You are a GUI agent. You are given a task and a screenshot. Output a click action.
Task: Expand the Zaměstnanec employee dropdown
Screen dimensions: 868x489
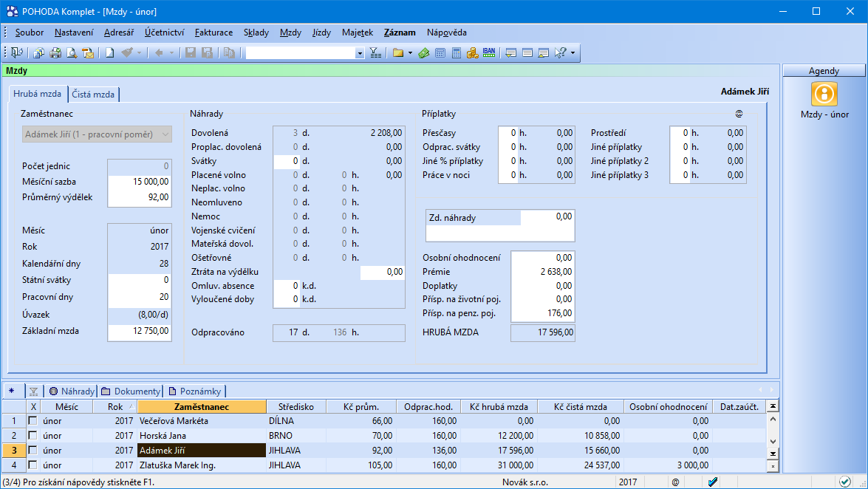(165, 134)
